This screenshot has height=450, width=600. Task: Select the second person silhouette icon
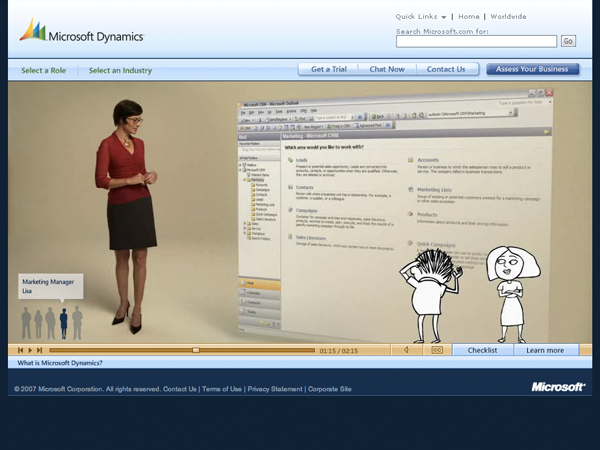[x=38, y=324]
